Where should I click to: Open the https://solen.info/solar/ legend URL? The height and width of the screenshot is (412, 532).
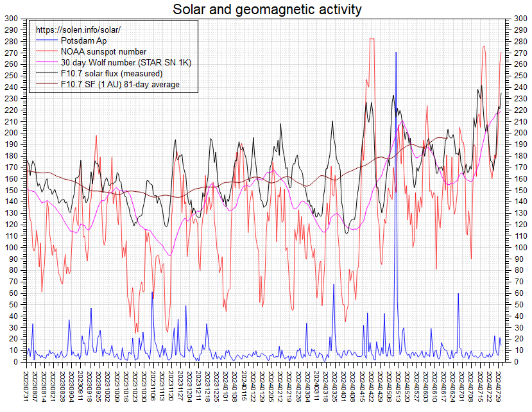(x=78, y=30)
